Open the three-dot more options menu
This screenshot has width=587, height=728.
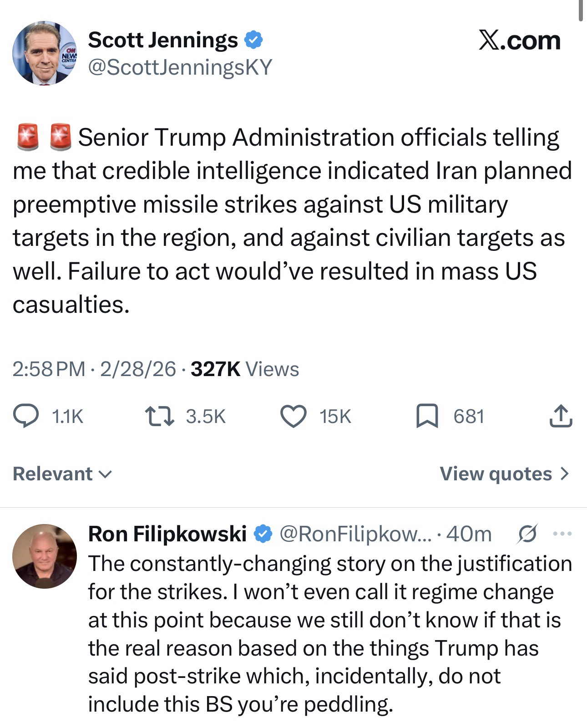(562, 533)
